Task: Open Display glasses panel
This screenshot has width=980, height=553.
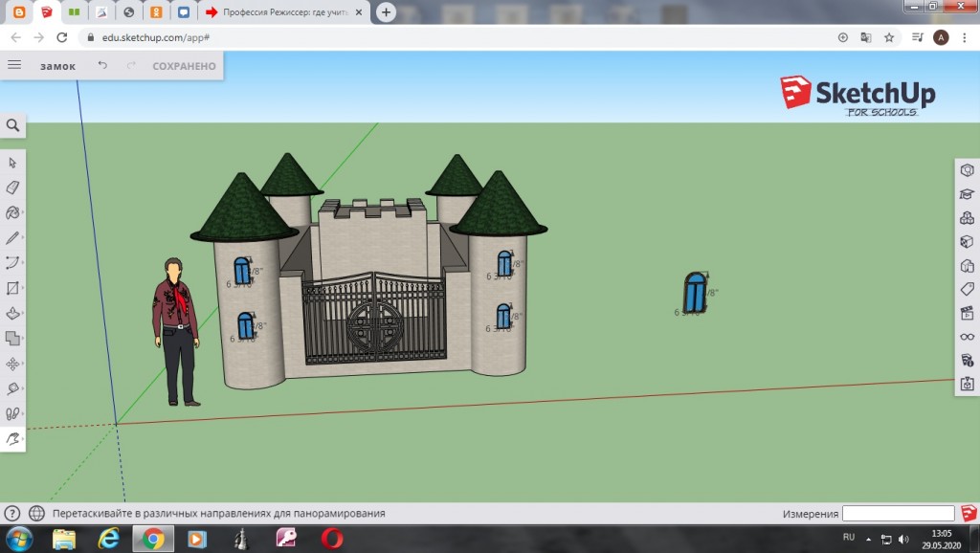Action: 967,337
